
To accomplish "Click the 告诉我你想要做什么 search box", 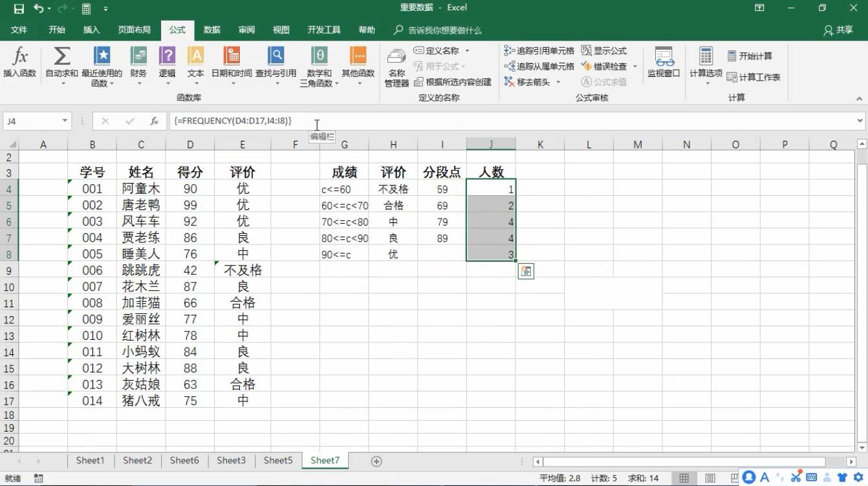I will click(x=438, y=30).
